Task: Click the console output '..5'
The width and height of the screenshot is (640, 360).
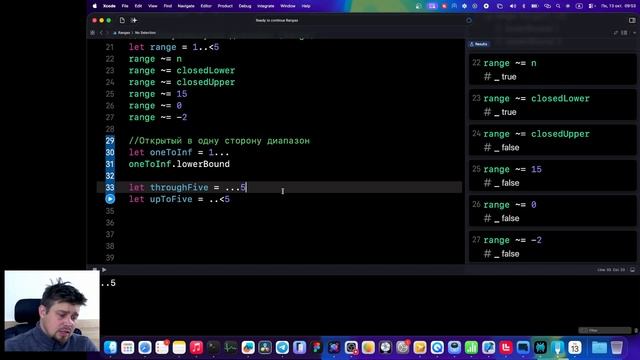Action: (109, 283)
